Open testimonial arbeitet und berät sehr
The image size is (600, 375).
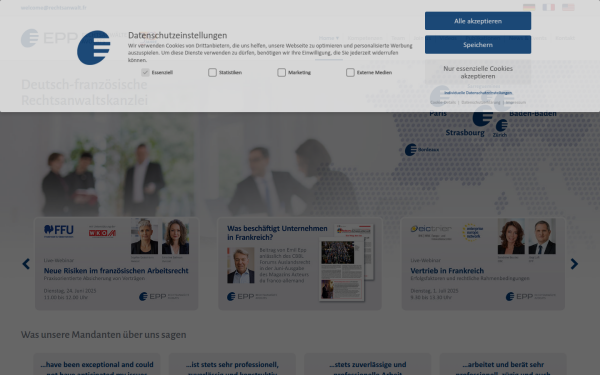[x=503, y=364]
